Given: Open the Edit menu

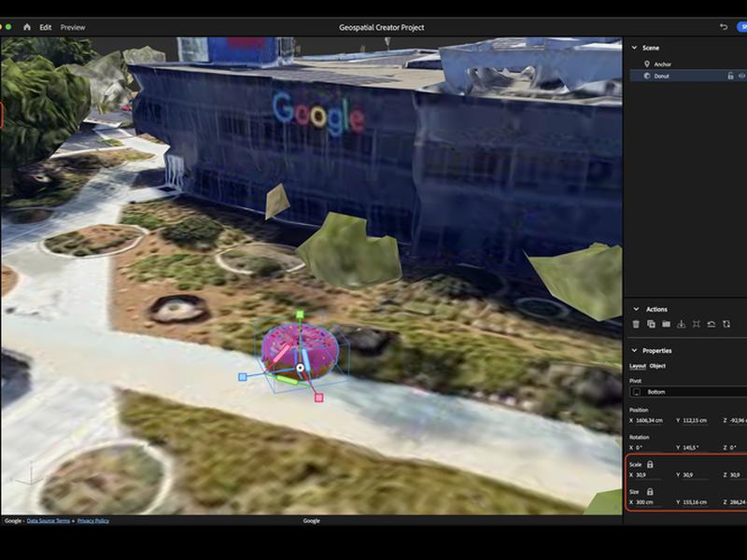Looking at the screenshot, I should click(x=45, y=28).
